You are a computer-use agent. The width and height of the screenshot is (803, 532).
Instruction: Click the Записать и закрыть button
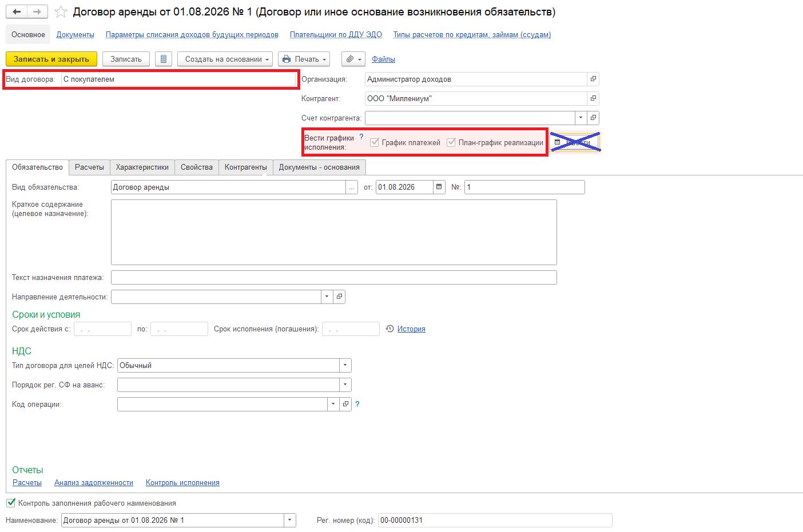(51, 59)
